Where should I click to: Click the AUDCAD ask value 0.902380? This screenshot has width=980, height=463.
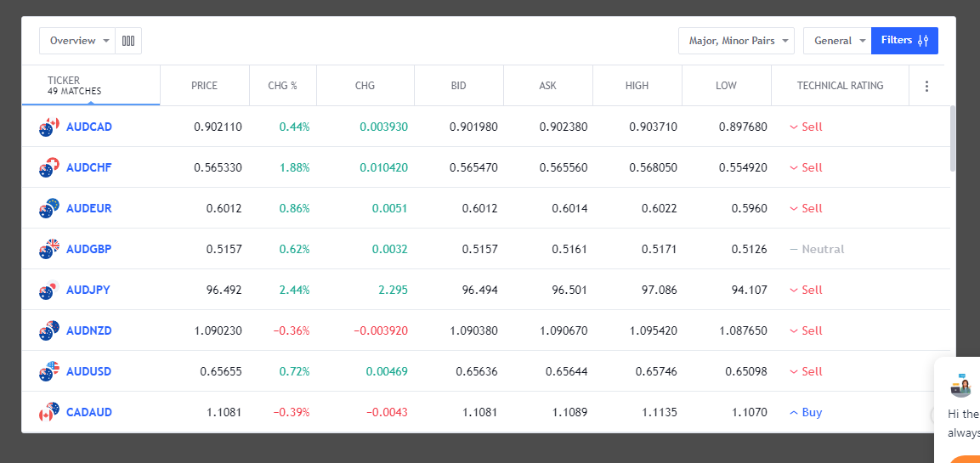[564, 127]
